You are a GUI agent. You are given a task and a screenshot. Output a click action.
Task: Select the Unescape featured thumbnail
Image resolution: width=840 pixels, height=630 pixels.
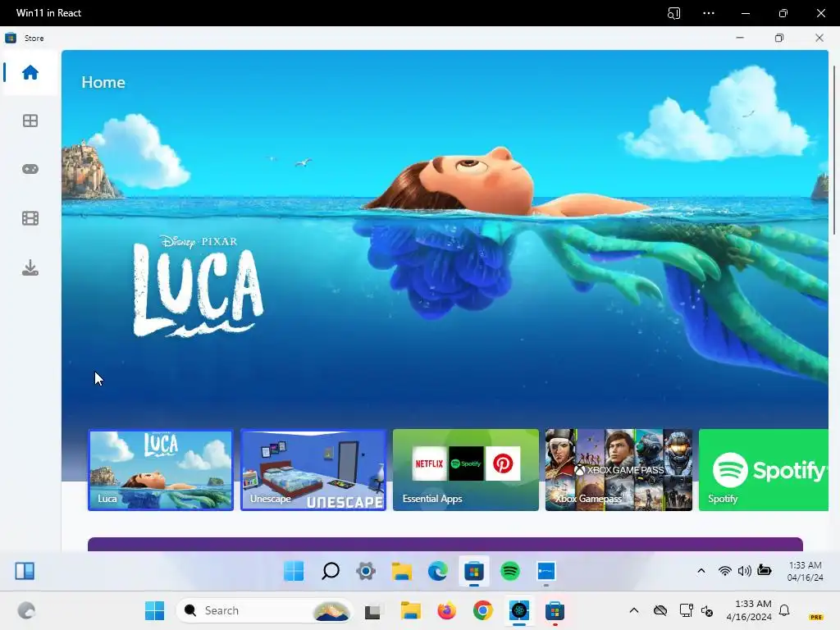pyautogui.click(x=313, y=470)
